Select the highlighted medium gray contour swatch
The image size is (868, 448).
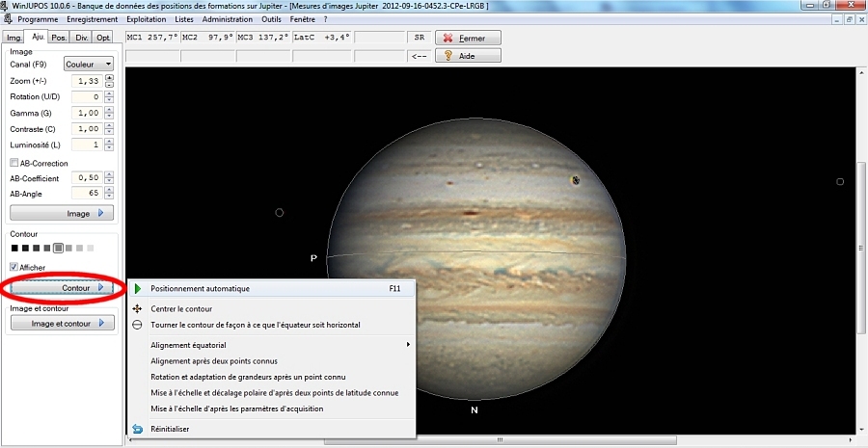pyautogui.click(x=58, y=248)
